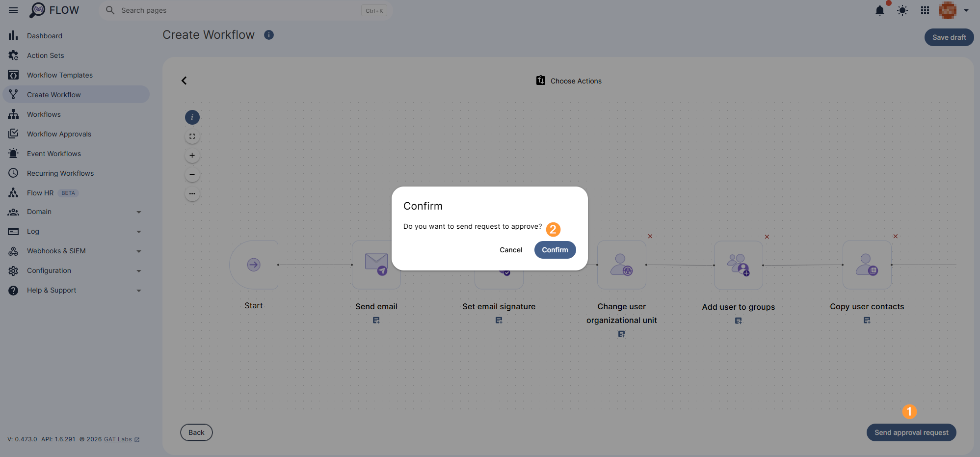Click the Save draft button

click(x=949, y=37)
